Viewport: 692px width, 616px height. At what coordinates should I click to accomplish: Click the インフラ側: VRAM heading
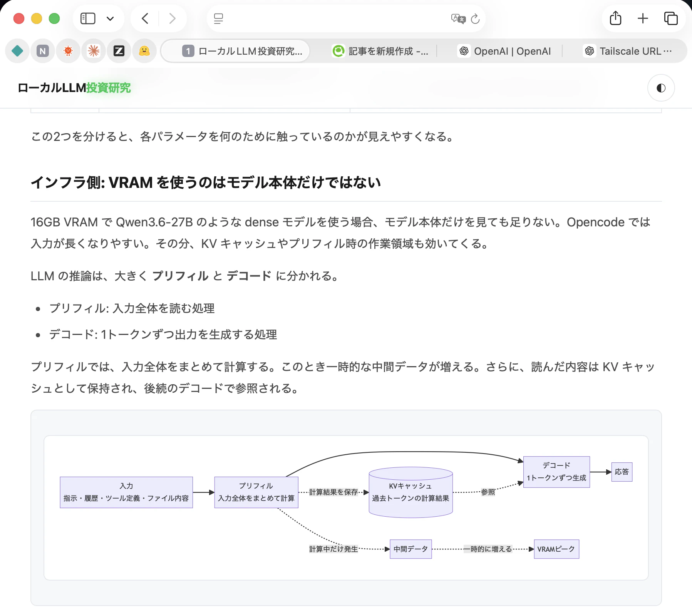[x=206, y=182]
